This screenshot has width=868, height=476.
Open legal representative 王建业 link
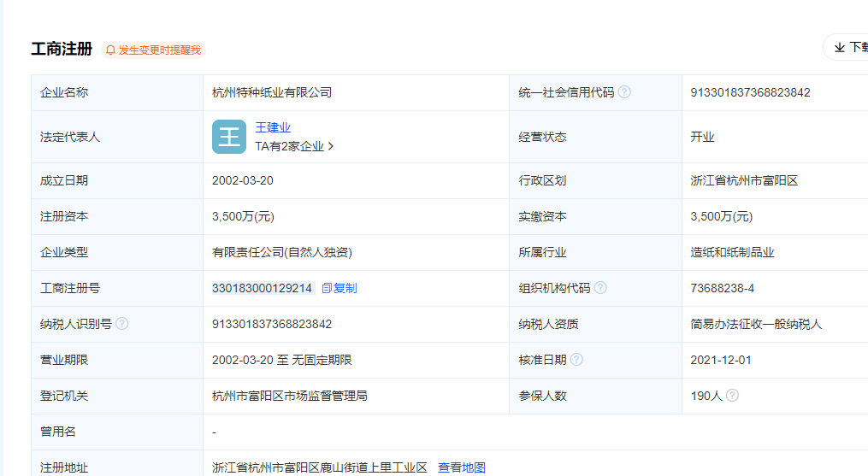pyautogui.click(x=273, y=127)
